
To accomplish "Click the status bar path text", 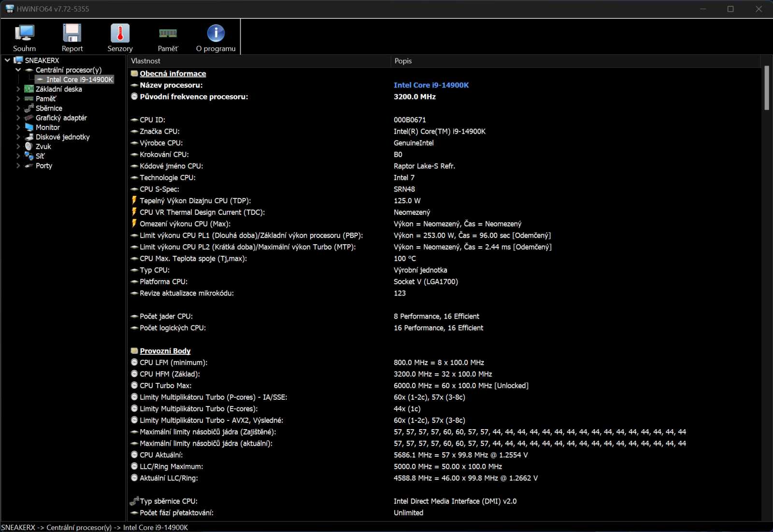I will 95,527.
